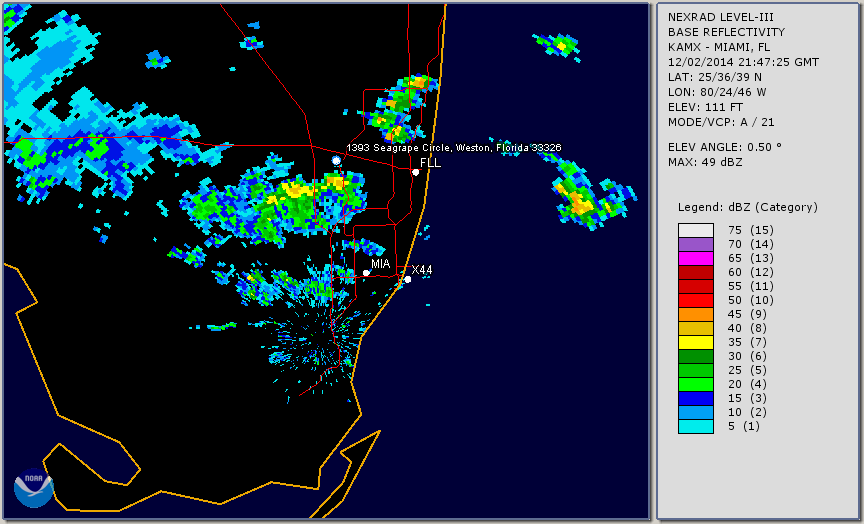Click the 10 dBZ light blue swatch

696,412
